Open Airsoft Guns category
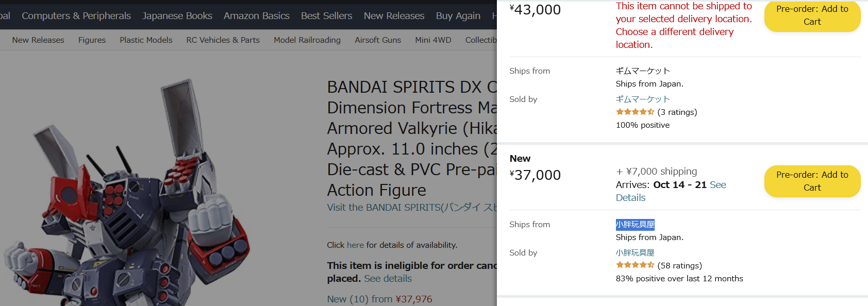 (x=378, y=40)
